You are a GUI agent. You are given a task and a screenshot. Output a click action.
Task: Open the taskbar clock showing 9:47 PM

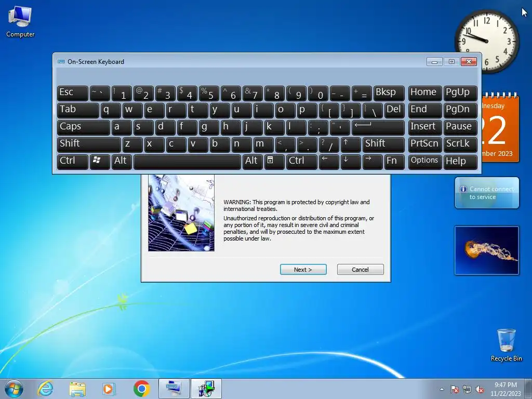(x=506, y=389)
